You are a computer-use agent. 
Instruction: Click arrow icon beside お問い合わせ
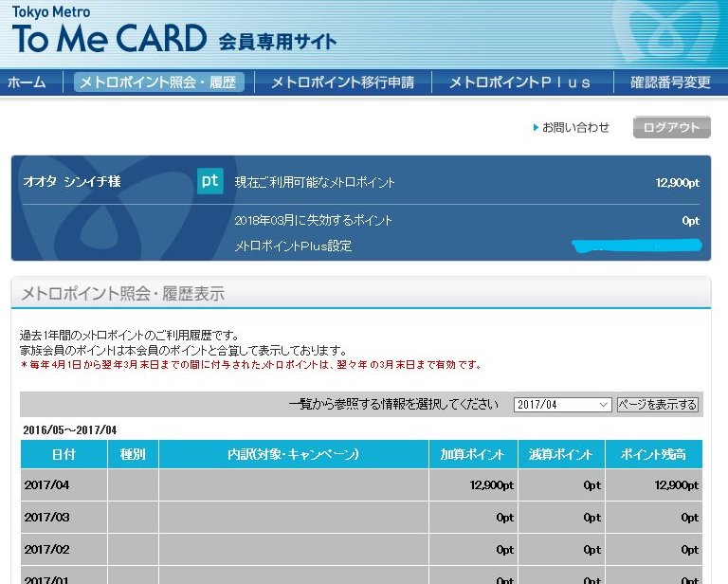click(536, 127)
